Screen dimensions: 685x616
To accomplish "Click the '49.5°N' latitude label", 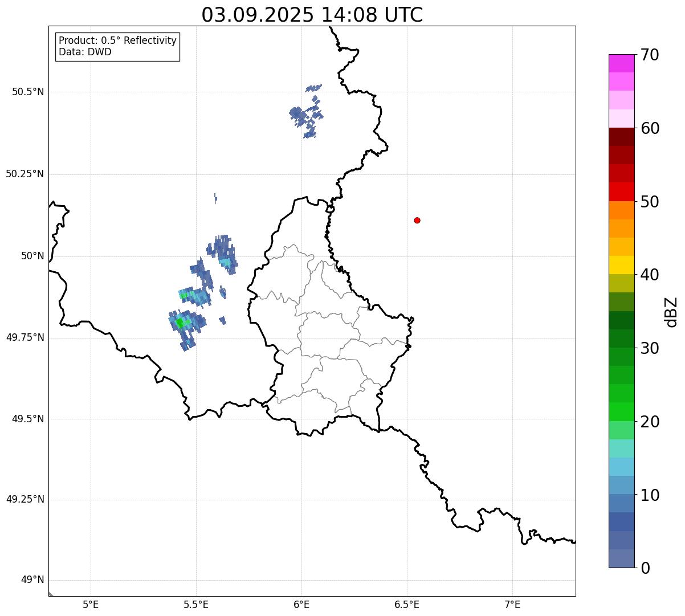I will (28, 419).
